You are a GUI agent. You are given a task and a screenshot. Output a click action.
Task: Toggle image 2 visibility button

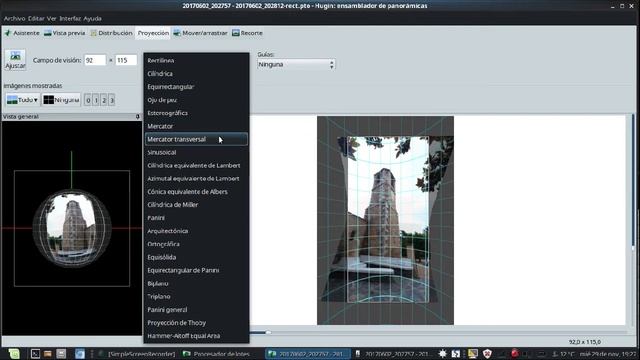(x=104, y=100)
